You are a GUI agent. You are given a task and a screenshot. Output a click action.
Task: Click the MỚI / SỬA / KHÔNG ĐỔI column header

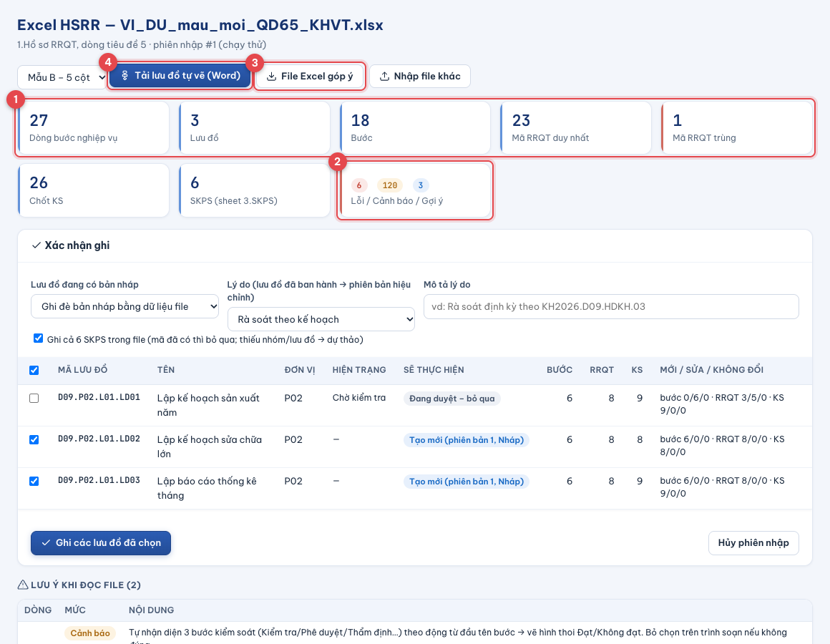pos(711,370)
